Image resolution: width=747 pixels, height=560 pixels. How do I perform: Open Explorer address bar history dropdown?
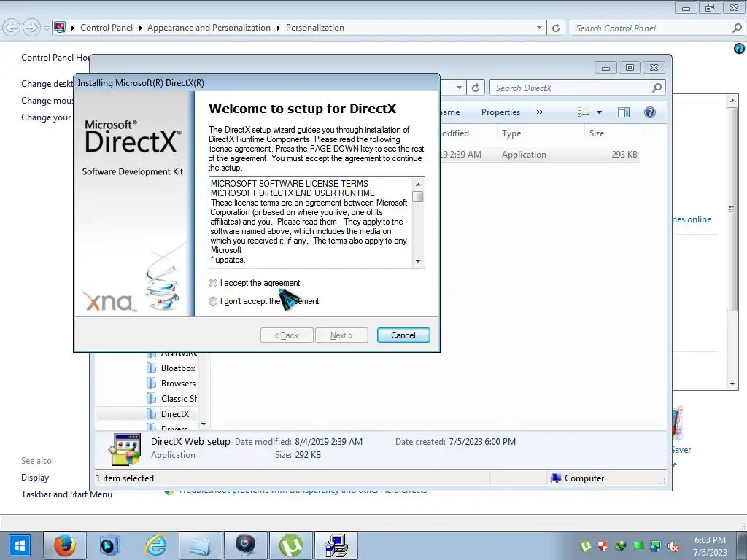tap(459, 88)
